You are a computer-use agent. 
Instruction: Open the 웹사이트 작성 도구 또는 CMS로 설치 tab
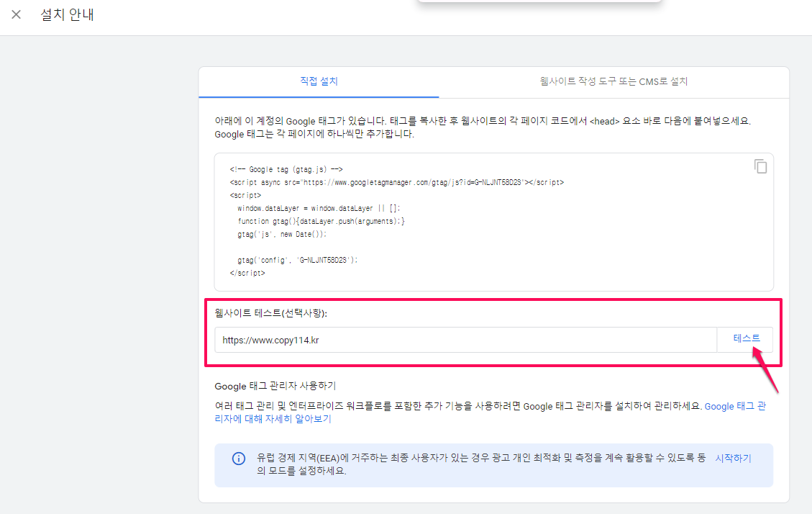(x=613, y=81)
